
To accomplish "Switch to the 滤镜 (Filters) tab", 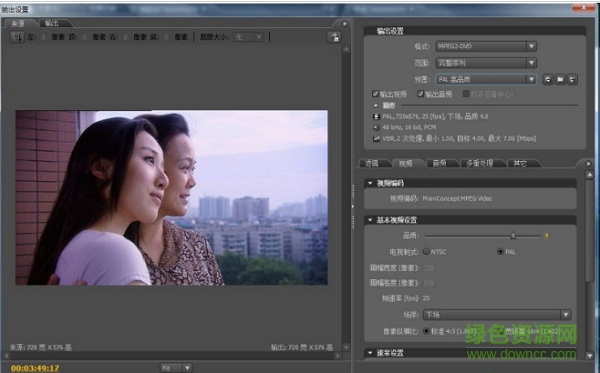I will [372, 163].
